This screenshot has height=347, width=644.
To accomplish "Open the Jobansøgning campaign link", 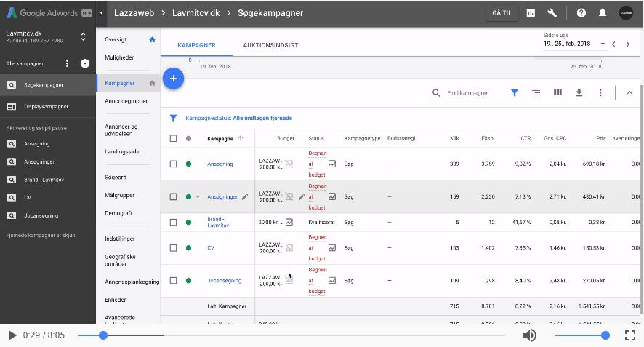I will [x=225, y=280].
